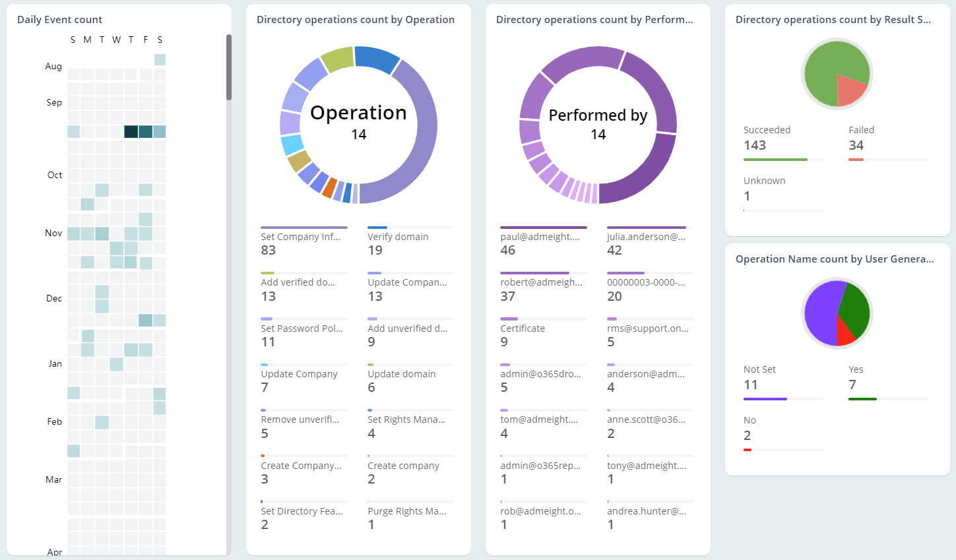956x560 pixels.
Task: Click the Succeeded count of 143
Action: 755,145
